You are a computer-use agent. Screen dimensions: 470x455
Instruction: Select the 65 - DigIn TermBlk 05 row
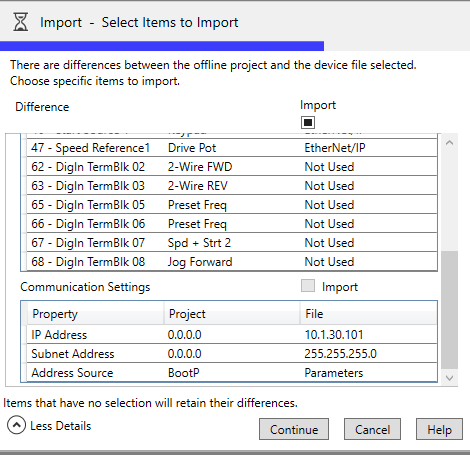232,205
